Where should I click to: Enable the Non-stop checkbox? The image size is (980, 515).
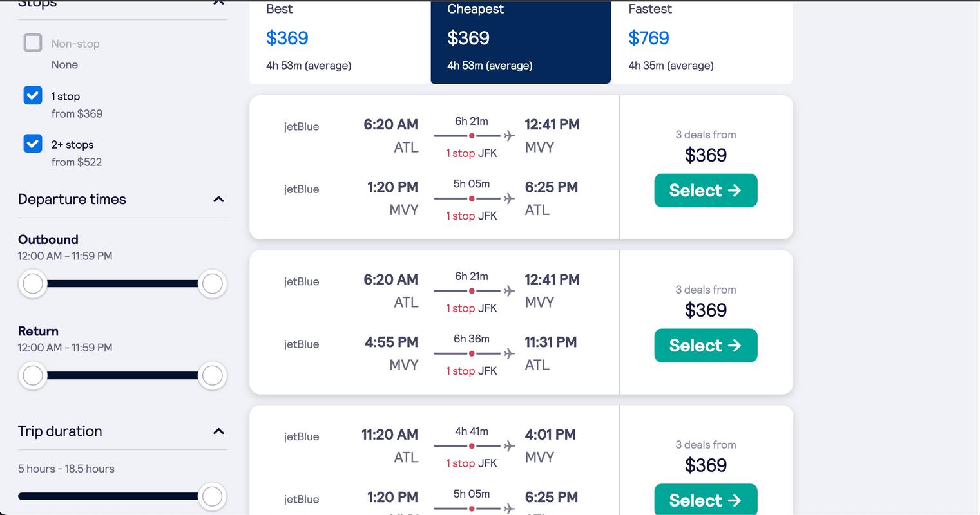coord(33,43)
